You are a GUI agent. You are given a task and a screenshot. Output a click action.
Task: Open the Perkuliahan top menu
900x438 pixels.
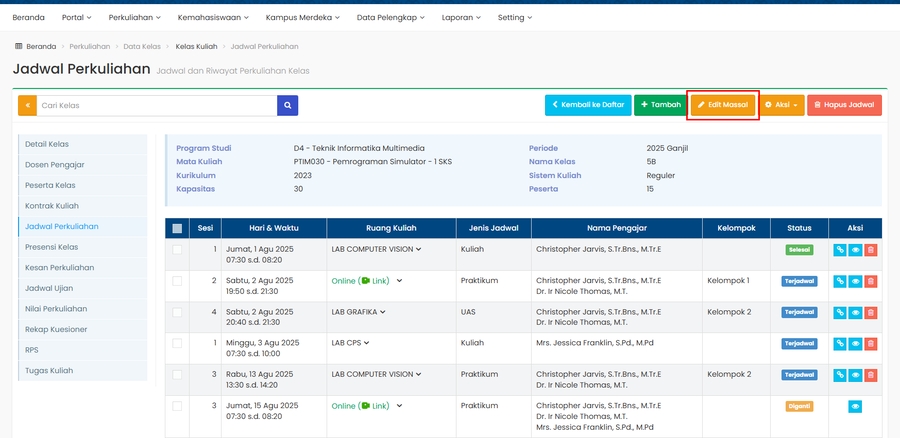pyautogui.click(x=133, y=17)
